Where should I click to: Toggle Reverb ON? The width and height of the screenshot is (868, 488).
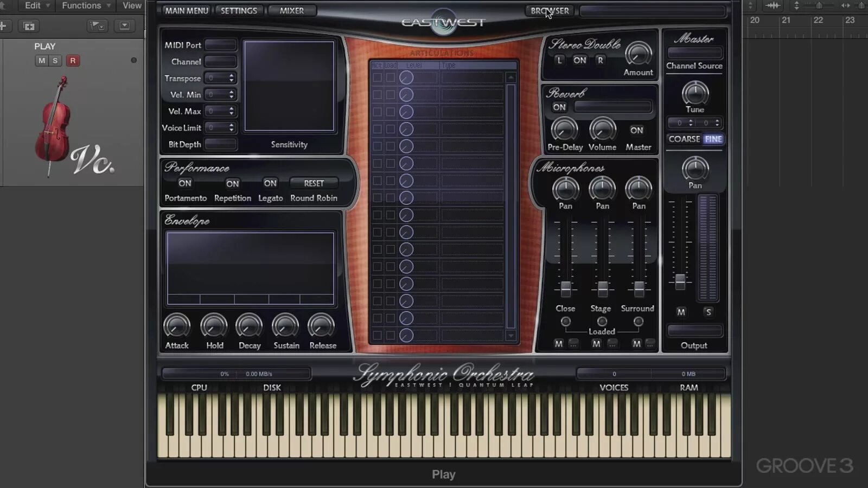[x=559, y=107]
